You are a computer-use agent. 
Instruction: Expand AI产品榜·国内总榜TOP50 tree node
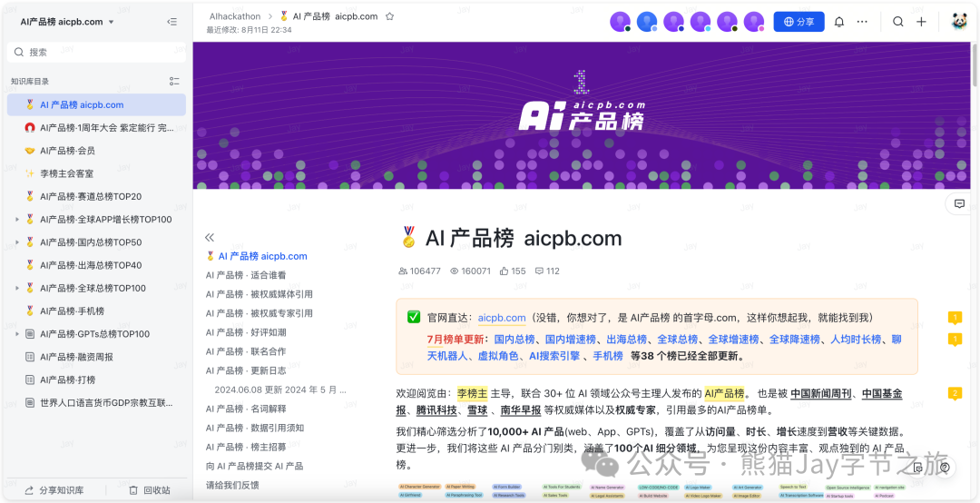pos(17,242)
